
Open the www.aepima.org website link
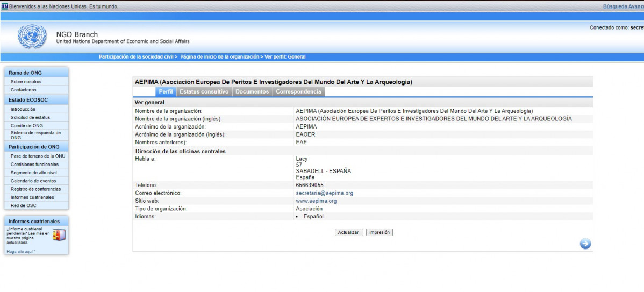(x=316, y=201)
